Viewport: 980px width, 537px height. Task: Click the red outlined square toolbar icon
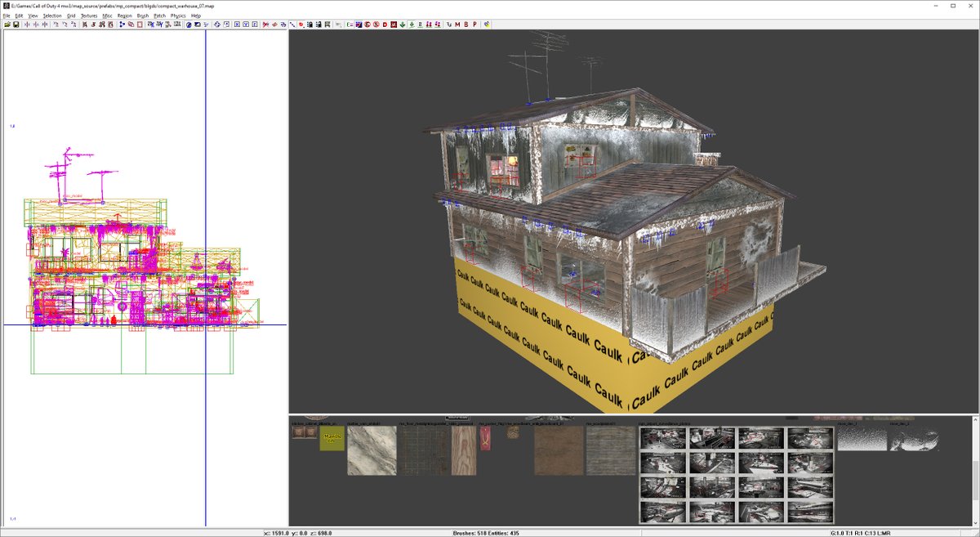(140, 25)
